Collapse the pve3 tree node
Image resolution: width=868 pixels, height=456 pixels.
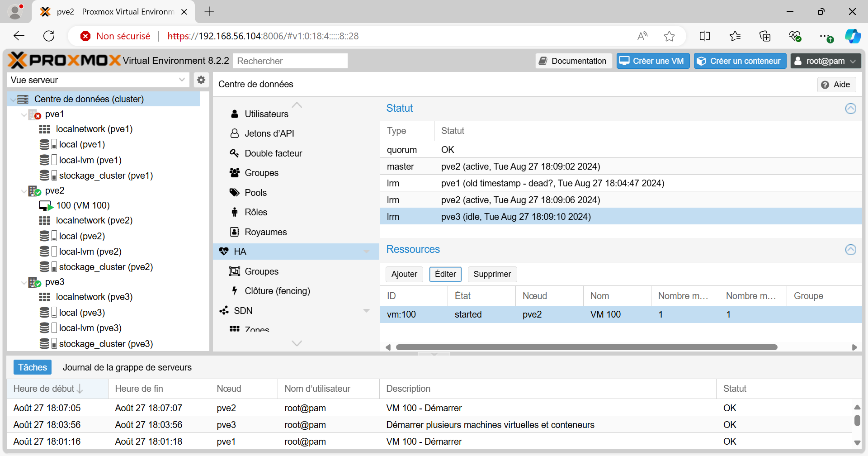click(x=24, y=283)
